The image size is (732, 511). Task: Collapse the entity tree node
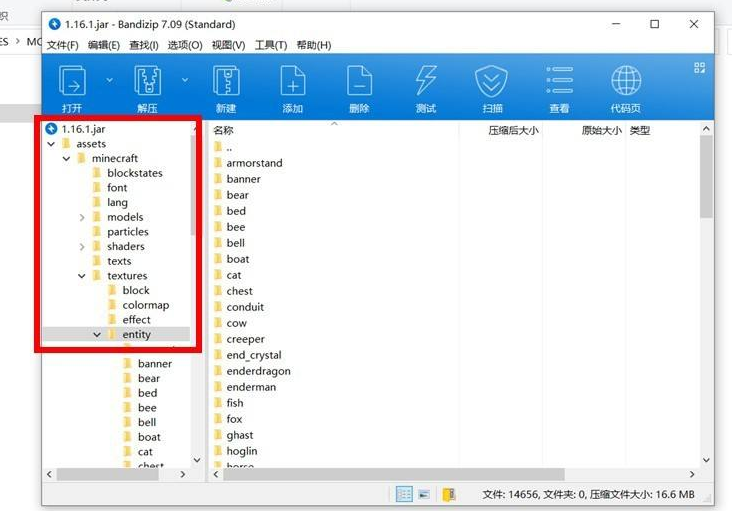[97, 335]
